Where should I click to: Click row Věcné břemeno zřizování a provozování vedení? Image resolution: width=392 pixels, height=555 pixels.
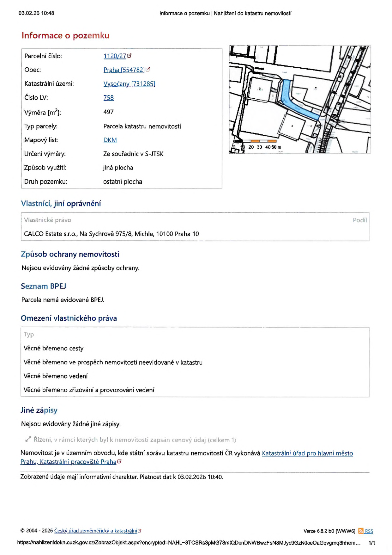click(x=195, y=390)
